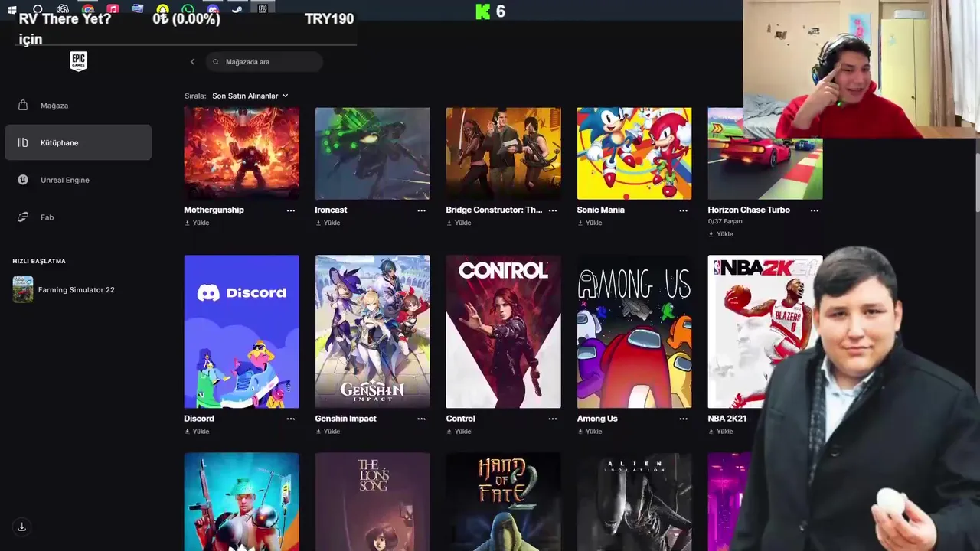Image resolution: width=980 pixels, height=551 pixels.
Task: Open the Mağaza store section
Action: tap(78, 106)
